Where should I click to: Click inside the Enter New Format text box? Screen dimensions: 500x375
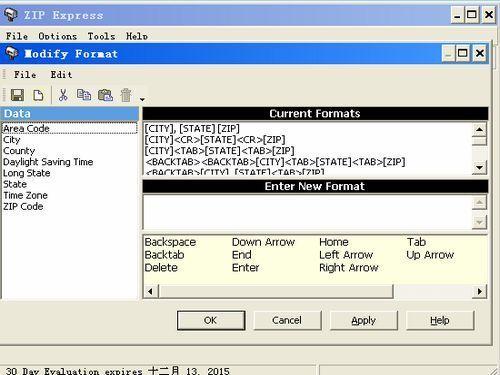(307, 212)
